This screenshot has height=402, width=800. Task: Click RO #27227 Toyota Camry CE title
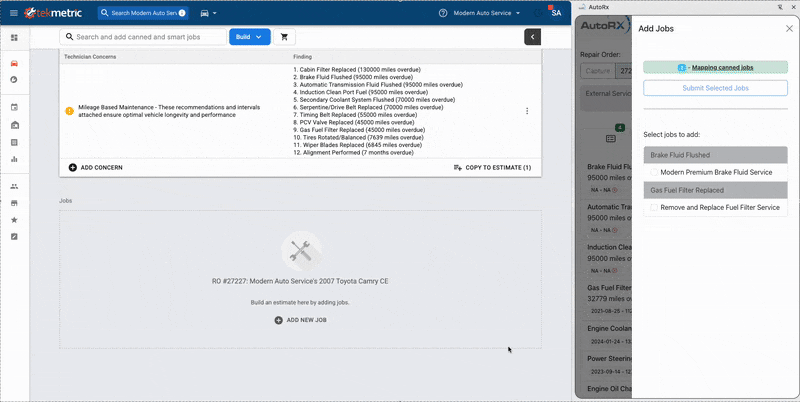tap(300, 281)
